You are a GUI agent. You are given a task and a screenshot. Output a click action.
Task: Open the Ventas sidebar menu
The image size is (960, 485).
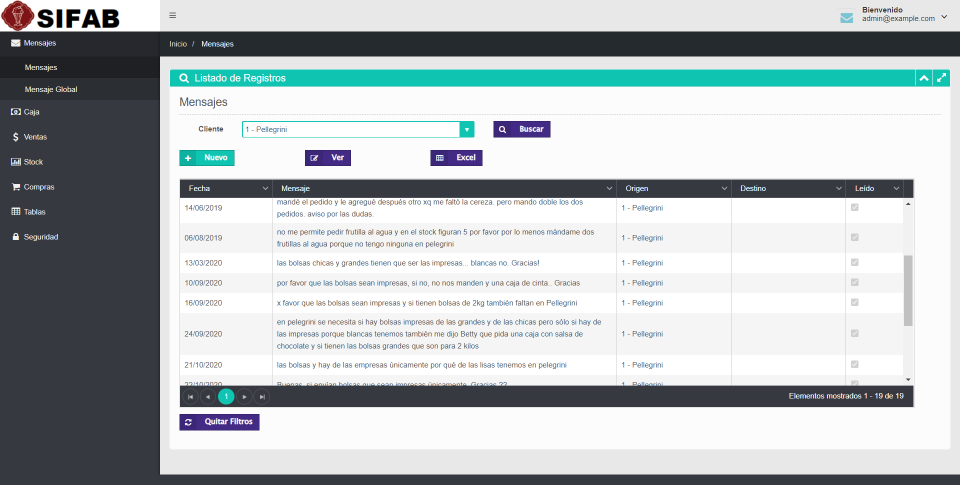(35, 137)
